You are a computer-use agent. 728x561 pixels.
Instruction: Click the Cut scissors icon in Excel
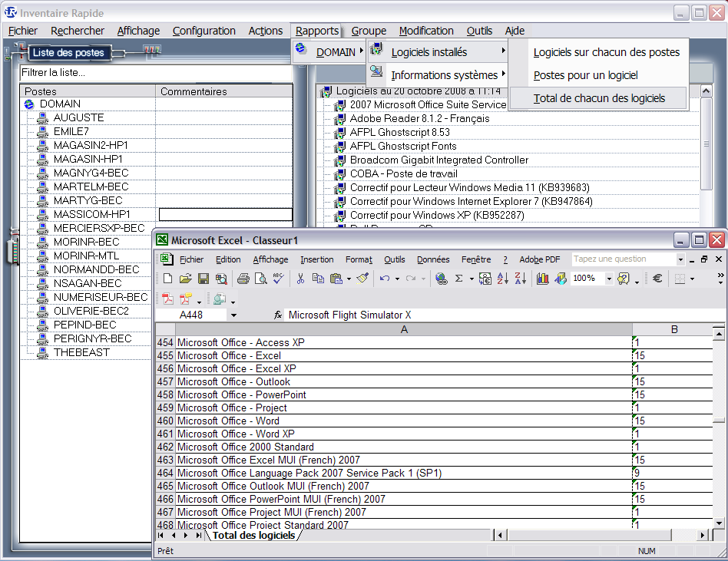(x=300, y=279)
